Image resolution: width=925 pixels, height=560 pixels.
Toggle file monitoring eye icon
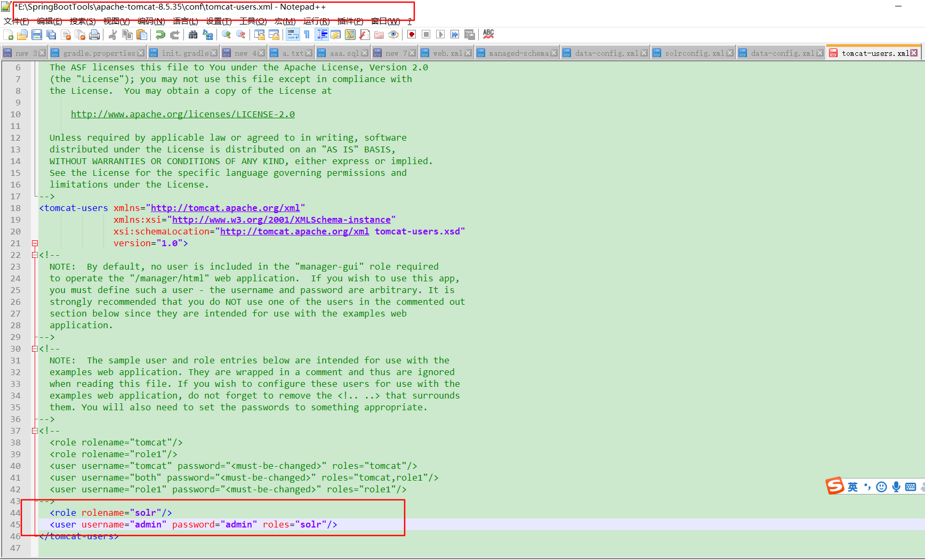pos(393,35)
